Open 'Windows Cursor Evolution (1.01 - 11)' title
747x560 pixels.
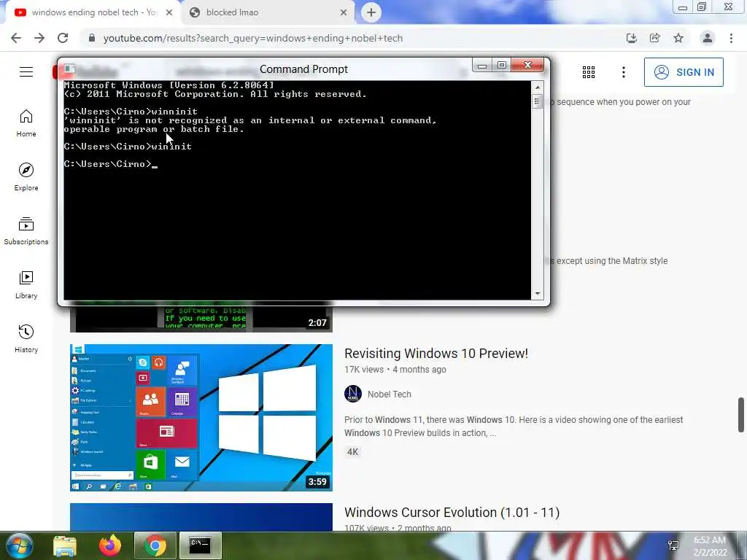452,513
